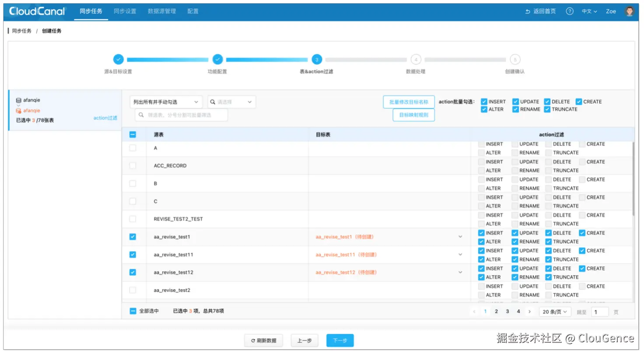Screen dimensions: 644x354
Task: Click the table list vertical scrollbar
Action: click(x=633, y=180)
